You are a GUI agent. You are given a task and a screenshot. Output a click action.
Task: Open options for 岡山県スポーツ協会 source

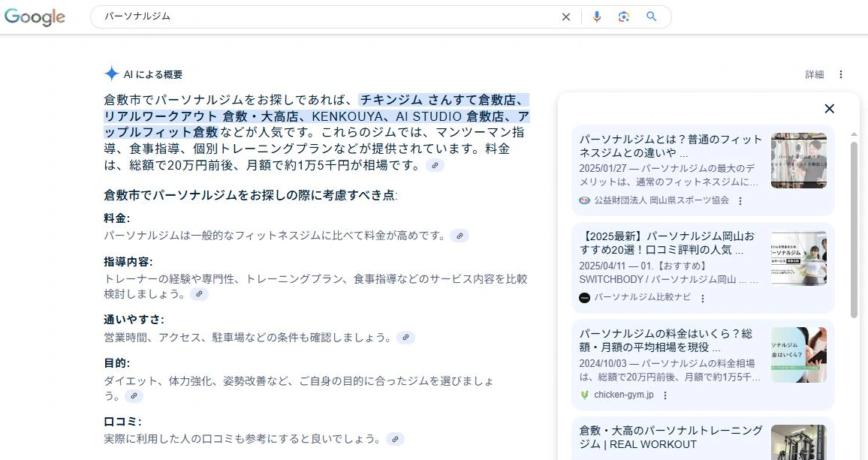pyautogui.click(x=740, y=201)
